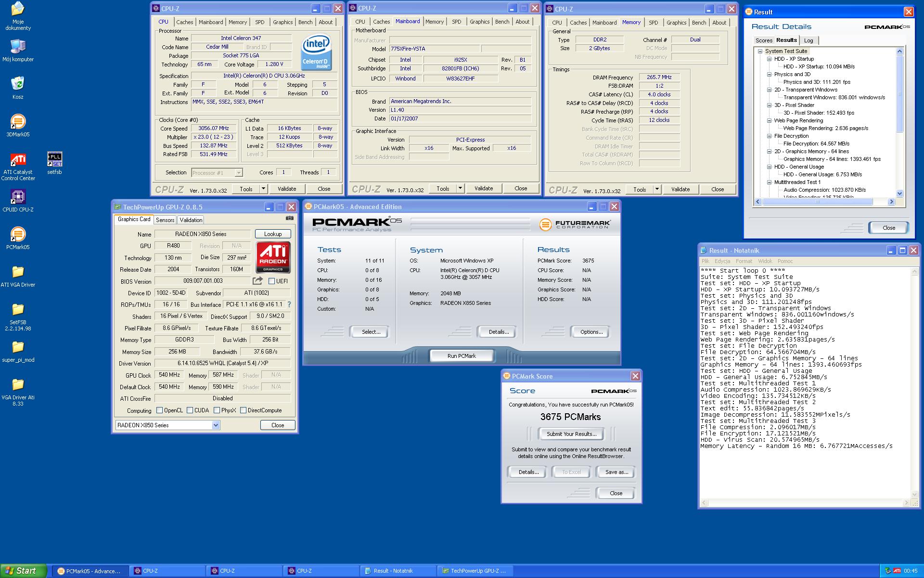The width and height of the screenshot is (924, 578).
Task: Open the ATI VGA Driver folder
Action: [x=18, y=276]
